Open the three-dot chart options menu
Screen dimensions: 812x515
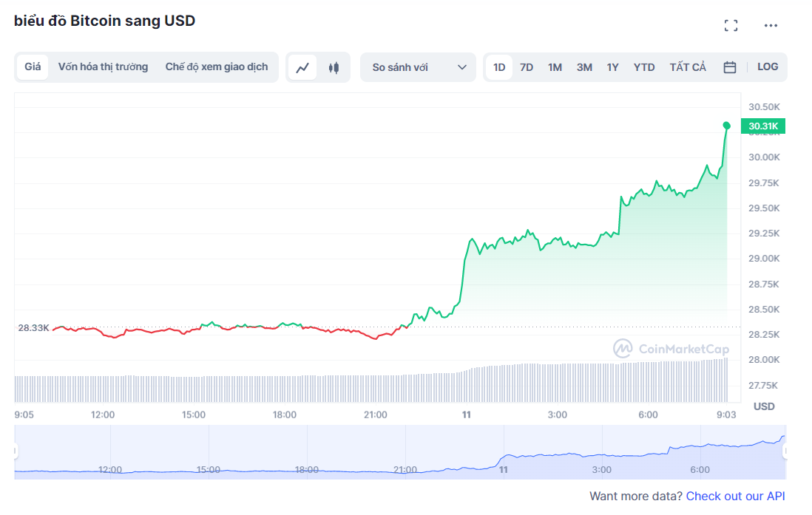click(769, 24)
